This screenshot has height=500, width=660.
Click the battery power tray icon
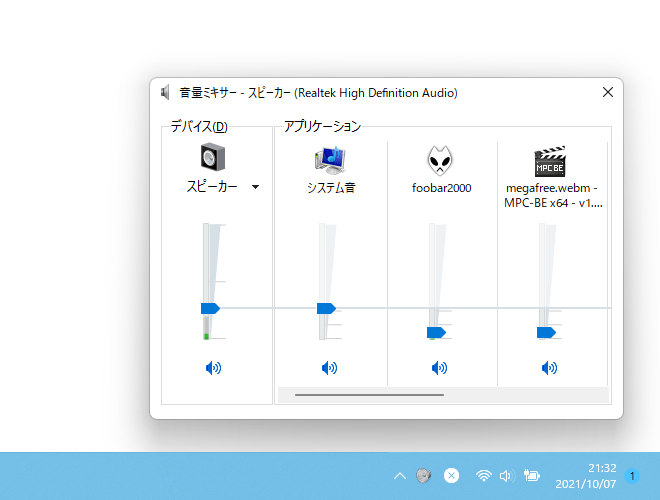coord(532,476)
